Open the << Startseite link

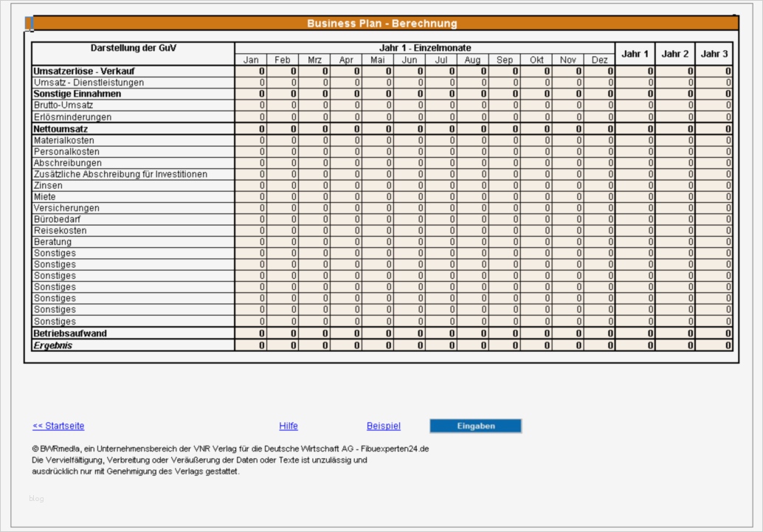(58, 426)
